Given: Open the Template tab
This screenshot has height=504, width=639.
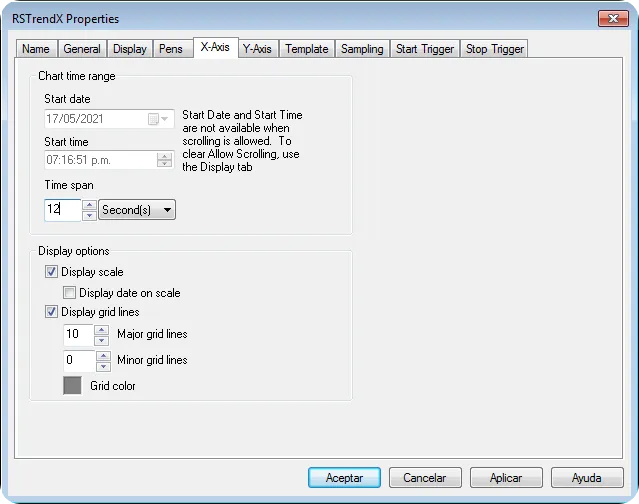Looking at the screenshot, I should point(307,49).
